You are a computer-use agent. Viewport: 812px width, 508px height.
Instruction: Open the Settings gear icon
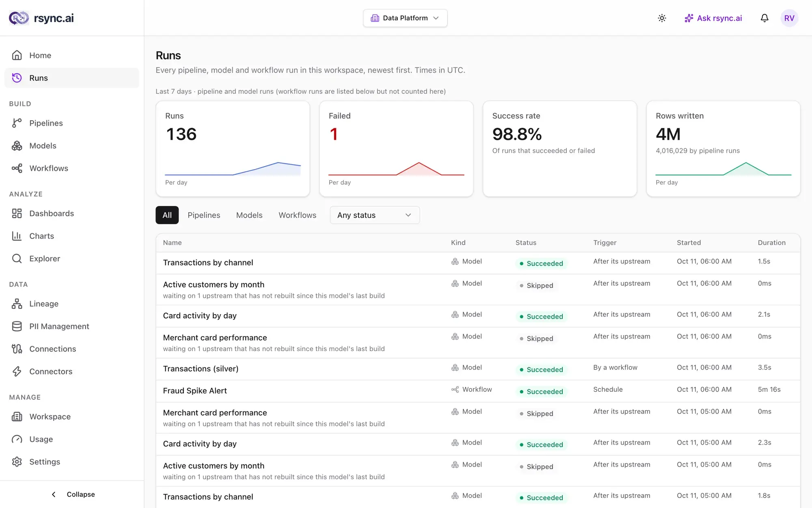pyautogui.click(x=17, y=462)
